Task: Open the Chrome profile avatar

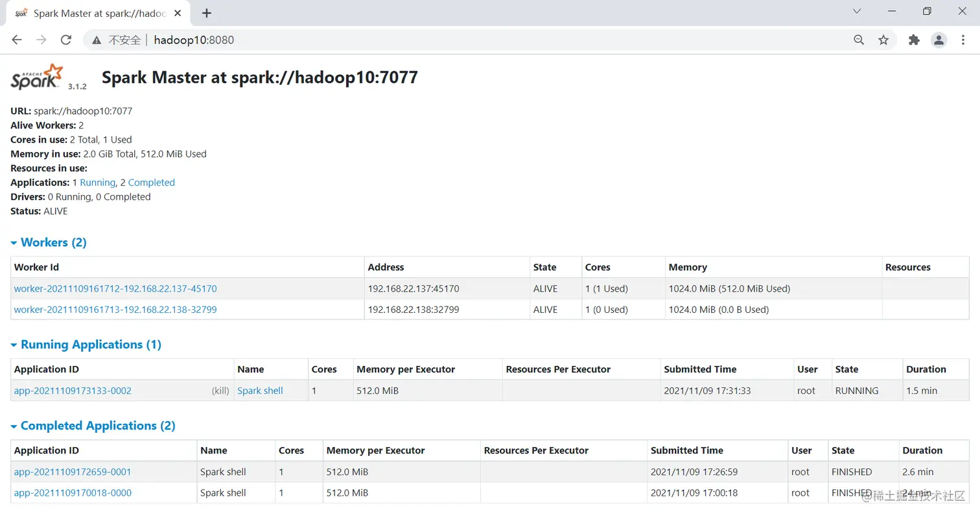Action: point(939,40)
